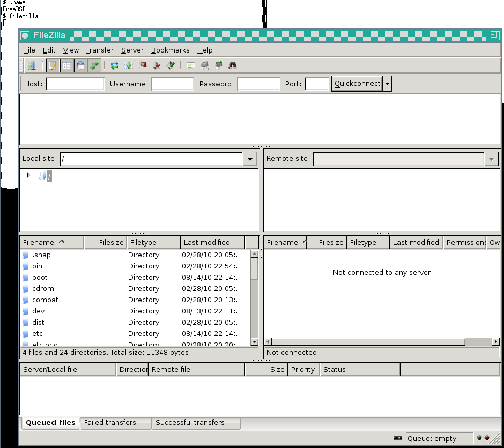504x448 pixels.
Task: Open the Local site path dropdown
Action: pyautogui.click(x=250, y=159)
